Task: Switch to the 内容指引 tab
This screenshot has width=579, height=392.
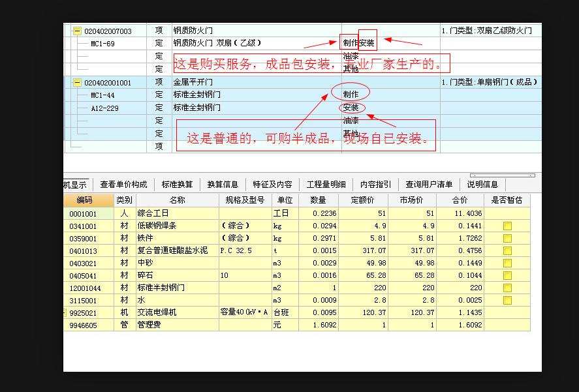Action: click(375, 184)
